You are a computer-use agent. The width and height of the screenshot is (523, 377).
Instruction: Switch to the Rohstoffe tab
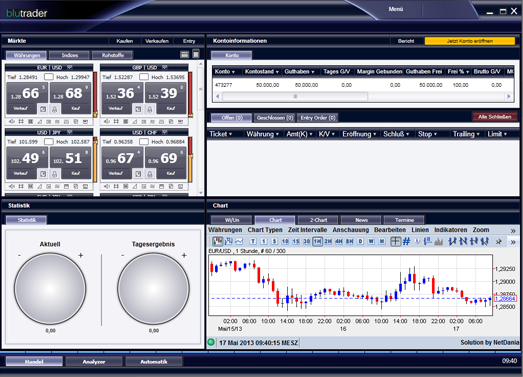[113, 55]
